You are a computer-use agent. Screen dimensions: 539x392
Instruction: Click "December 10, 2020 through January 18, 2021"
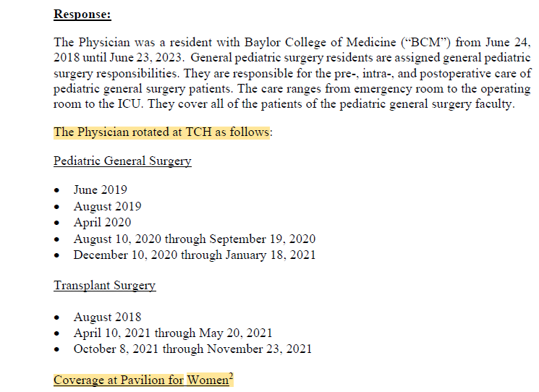coord(194,255)
